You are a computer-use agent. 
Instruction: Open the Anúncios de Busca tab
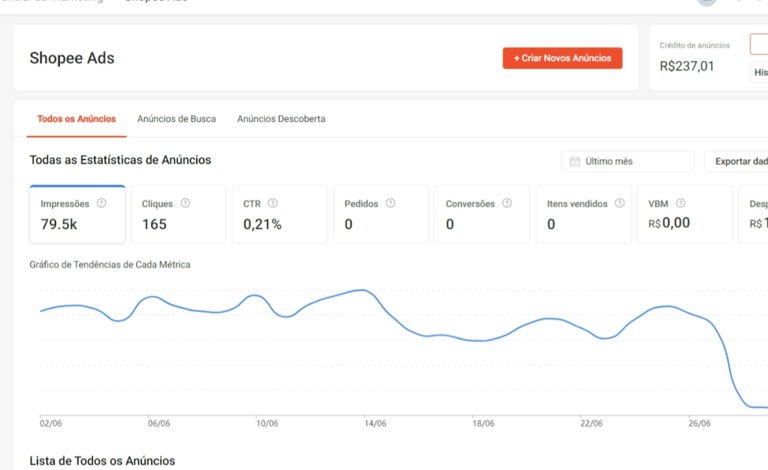pyautogui.click(x=176, y=119)
